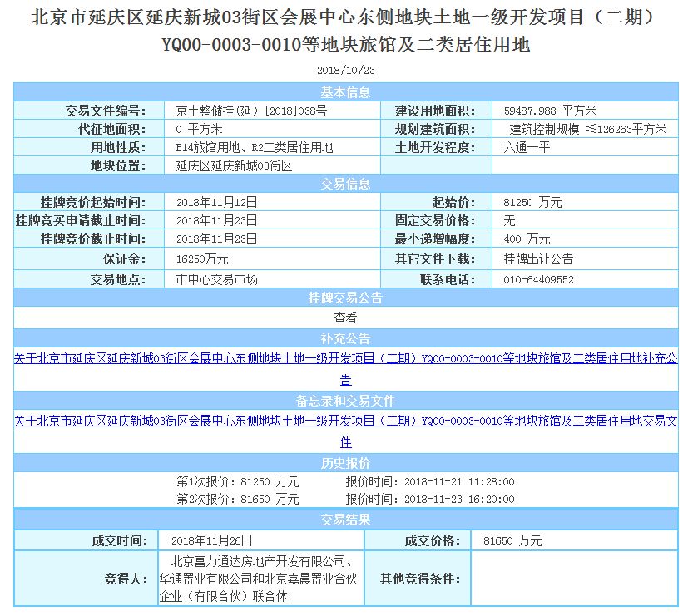Click the starting price value 81250 万元
This screenshot has height=616, width=683.
[x=532, y=202]
